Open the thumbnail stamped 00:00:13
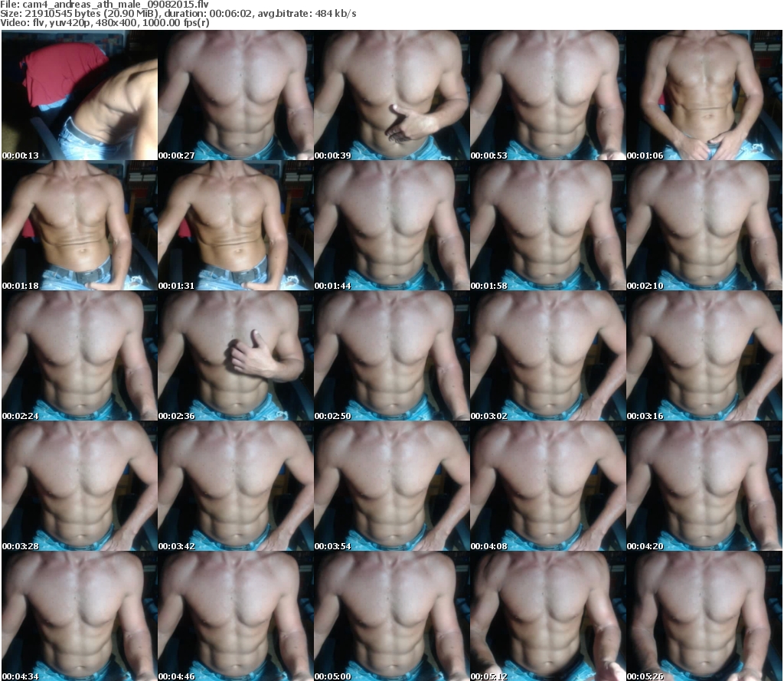 point(80,95)
